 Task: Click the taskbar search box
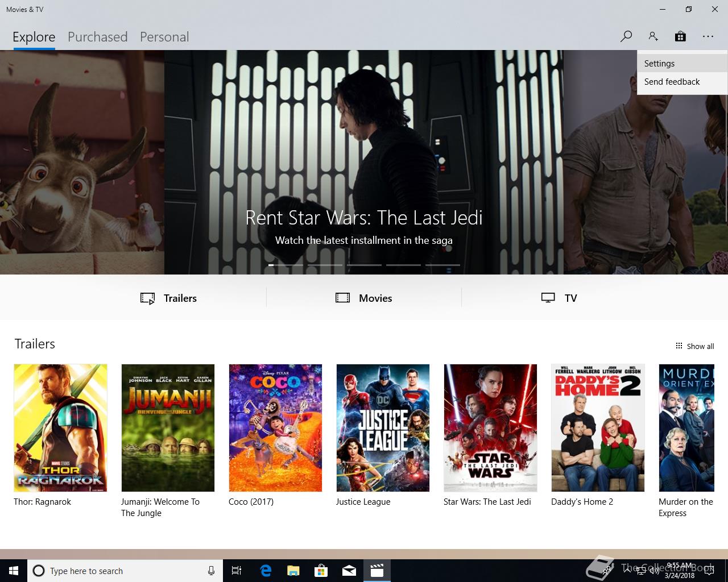(x=125, y=571)
